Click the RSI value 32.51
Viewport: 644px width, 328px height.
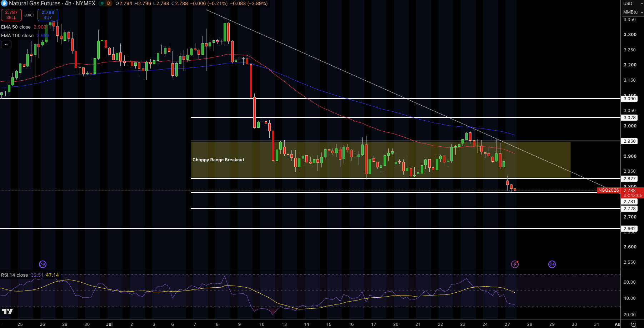(37, 275)
